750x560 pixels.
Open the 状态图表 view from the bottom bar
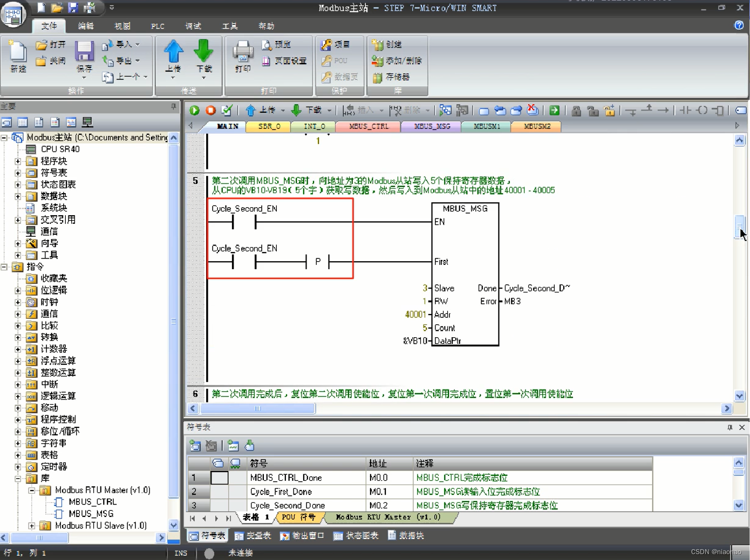(356, 536)
